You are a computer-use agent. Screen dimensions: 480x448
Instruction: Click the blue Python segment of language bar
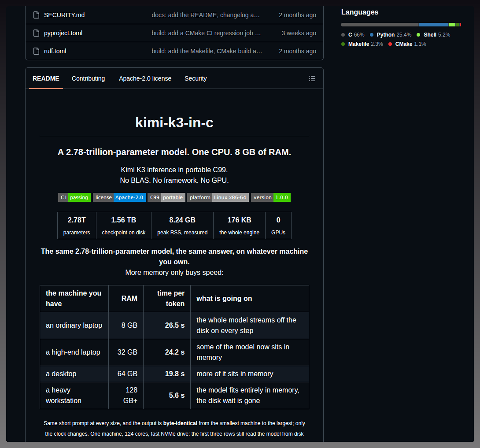pos(434,25)
